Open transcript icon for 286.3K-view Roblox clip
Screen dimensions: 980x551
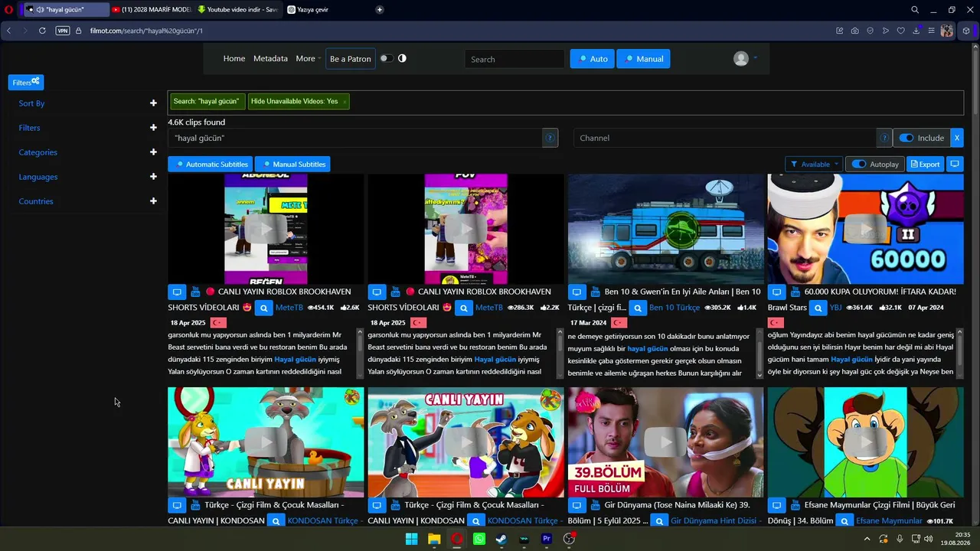[377, 292]
